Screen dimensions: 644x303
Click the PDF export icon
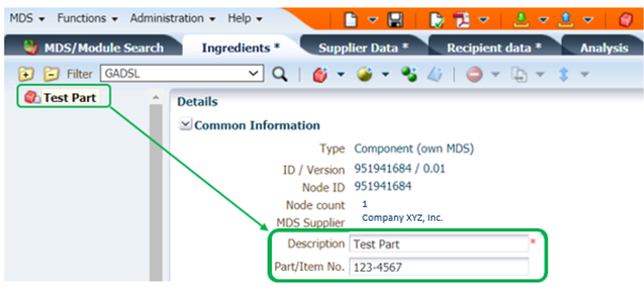tap(462, 18)
